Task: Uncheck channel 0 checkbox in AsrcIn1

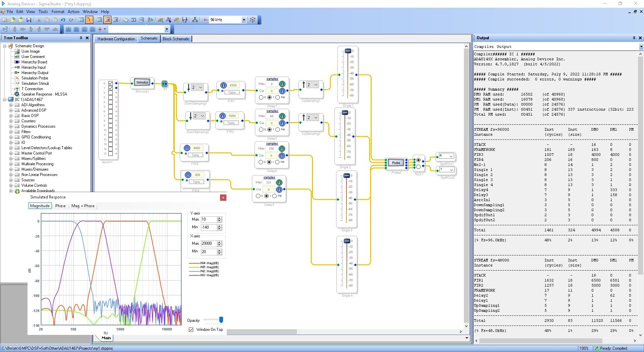Action: (x=110, y=83)
